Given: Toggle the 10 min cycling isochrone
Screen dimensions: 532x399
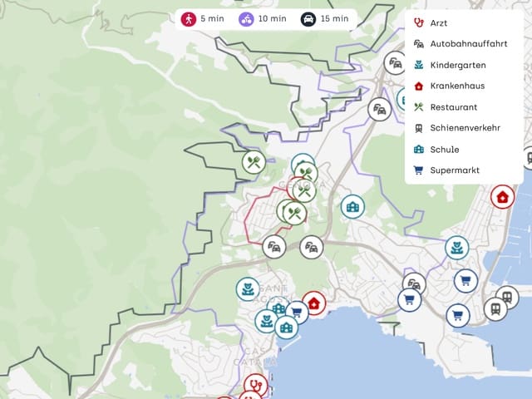Looking at the screenshot, I should tap(263, 18).
